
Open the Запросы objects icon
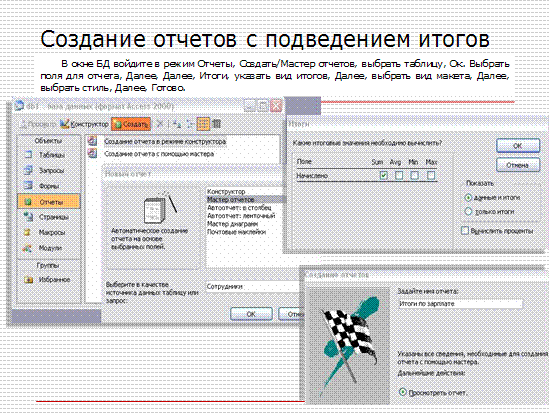point(28,170)
